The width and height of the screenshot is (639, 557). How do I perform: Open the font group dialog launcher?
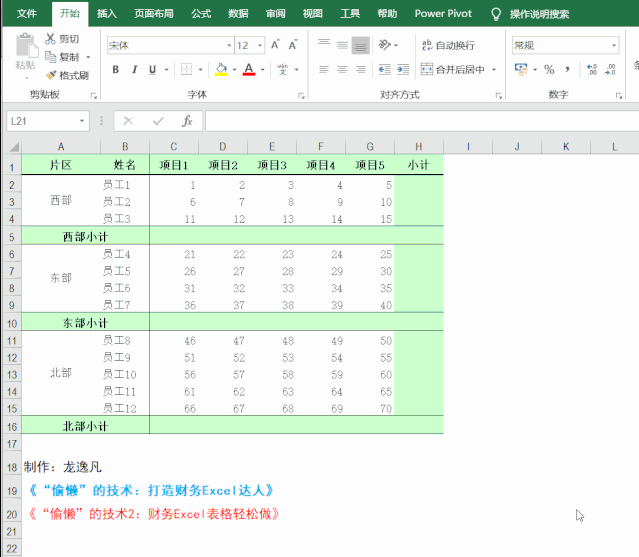click(x=301, y=96)
